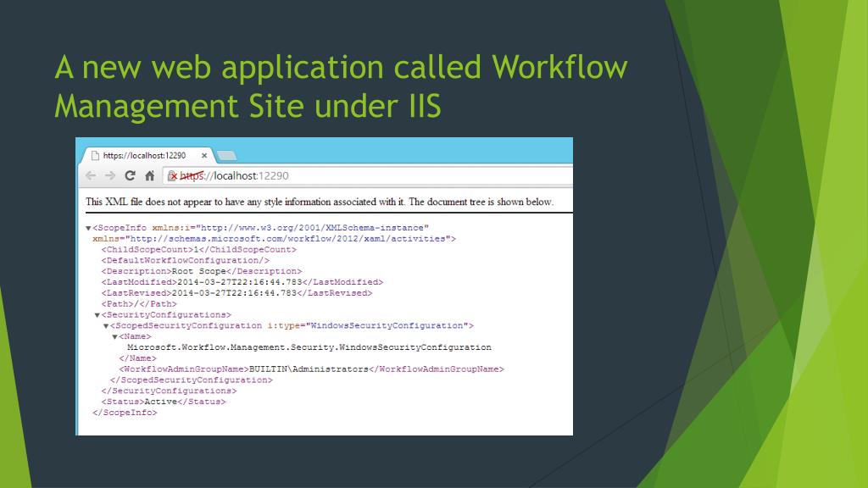Select the ChildScopeCount element line

coord(198,250)
